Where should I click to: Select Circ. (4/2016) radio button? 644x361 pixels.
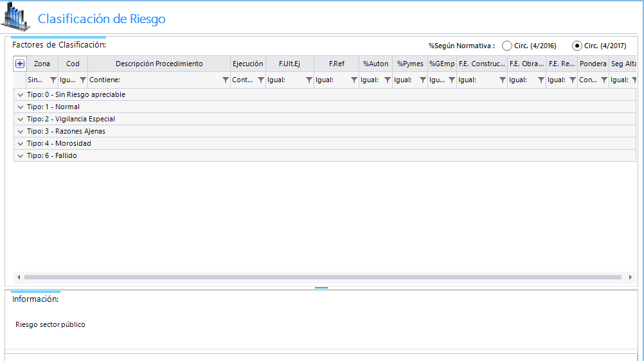[507, 46]
